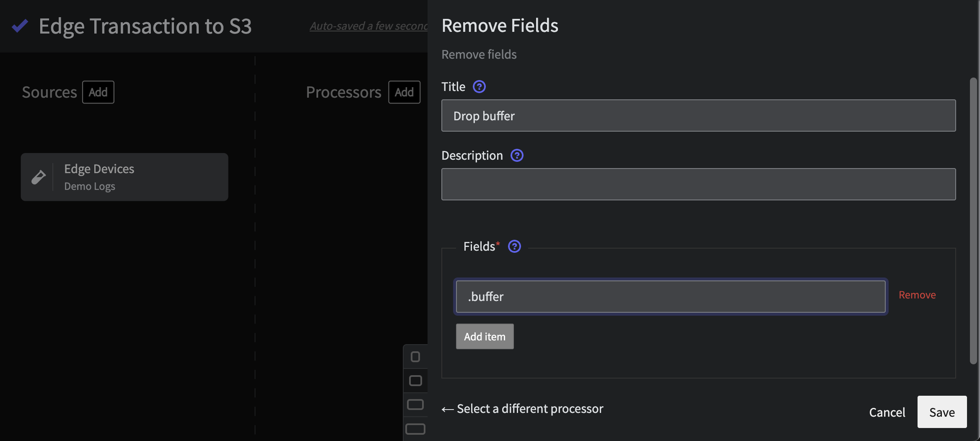The image size is (980, 441).
Task: Cancel the Remove Fields dialog
Action: [887, 412]
